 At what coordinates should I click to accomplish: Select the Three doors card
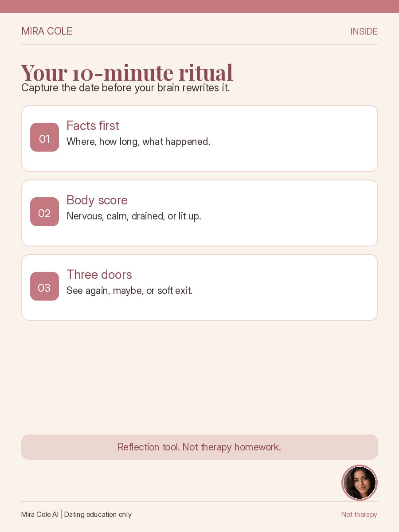point(199,287)
